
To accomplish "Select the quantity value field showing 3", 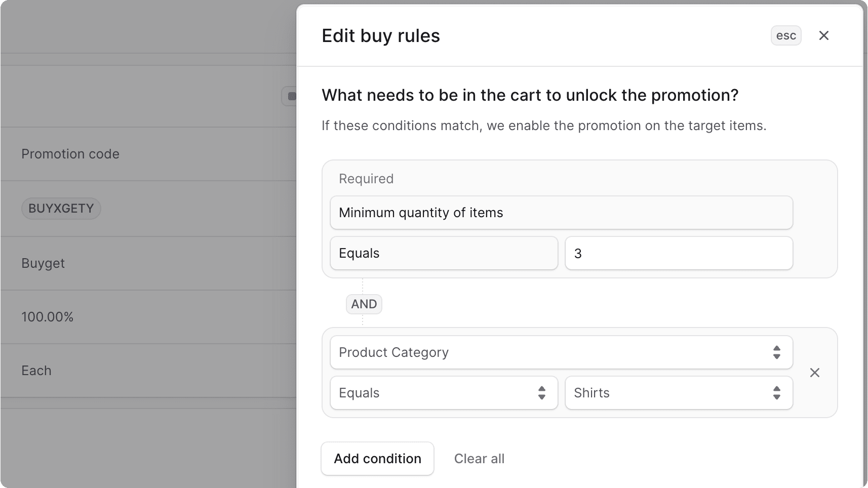I will click(x=679, y=253).
